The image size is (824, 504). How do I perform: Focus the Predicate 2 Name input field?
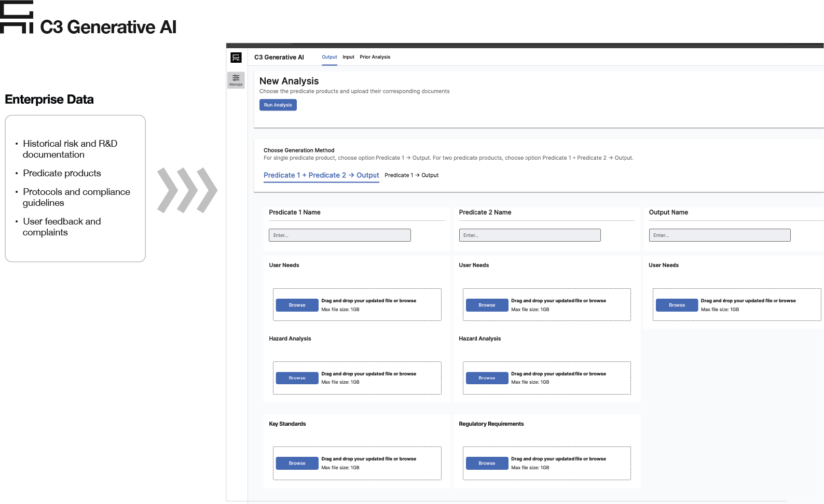click(x=530, y=235)
